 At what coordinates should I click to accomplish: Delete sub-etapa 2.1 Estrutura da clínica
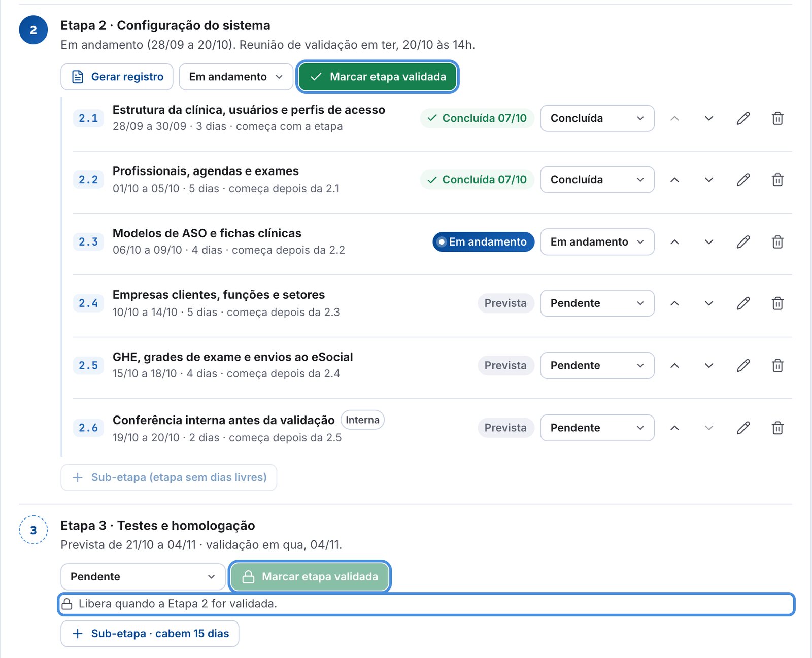point(777,118)
